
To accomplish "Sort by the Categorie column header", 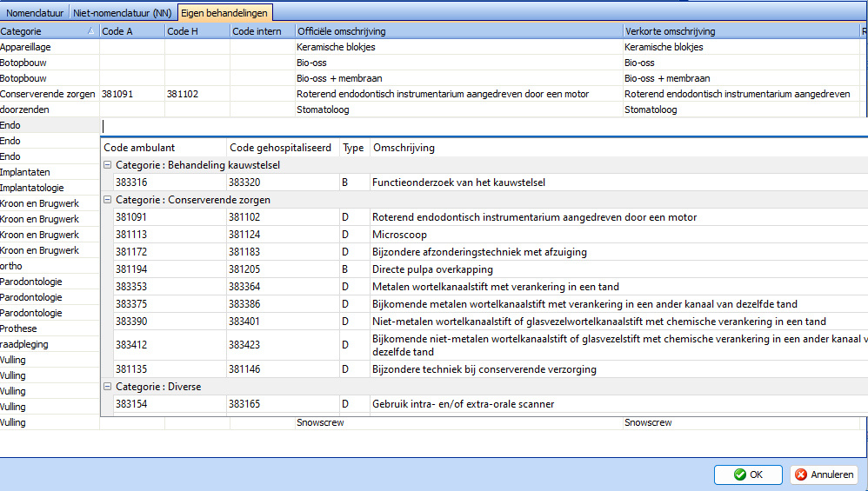I will [50, 31].
